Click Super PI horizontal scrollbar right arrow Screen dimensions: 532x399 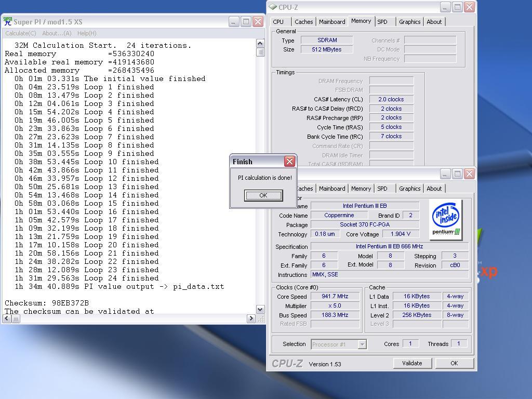(251, 318)
